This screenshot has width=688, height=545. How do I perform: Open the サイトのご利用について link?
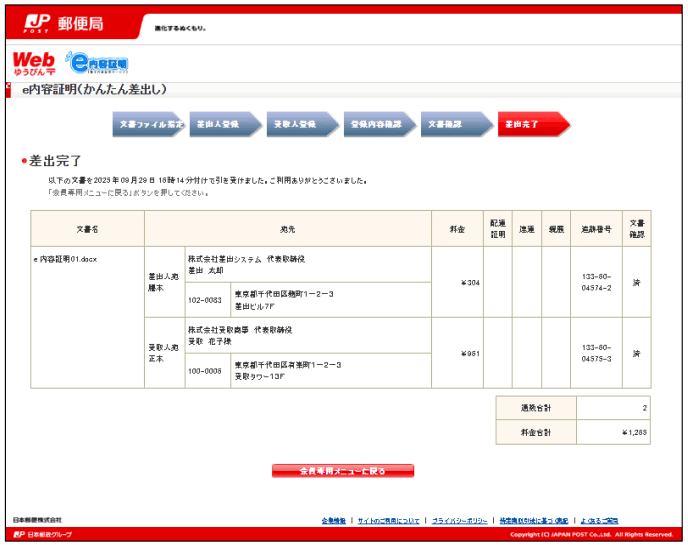(388, 521)
